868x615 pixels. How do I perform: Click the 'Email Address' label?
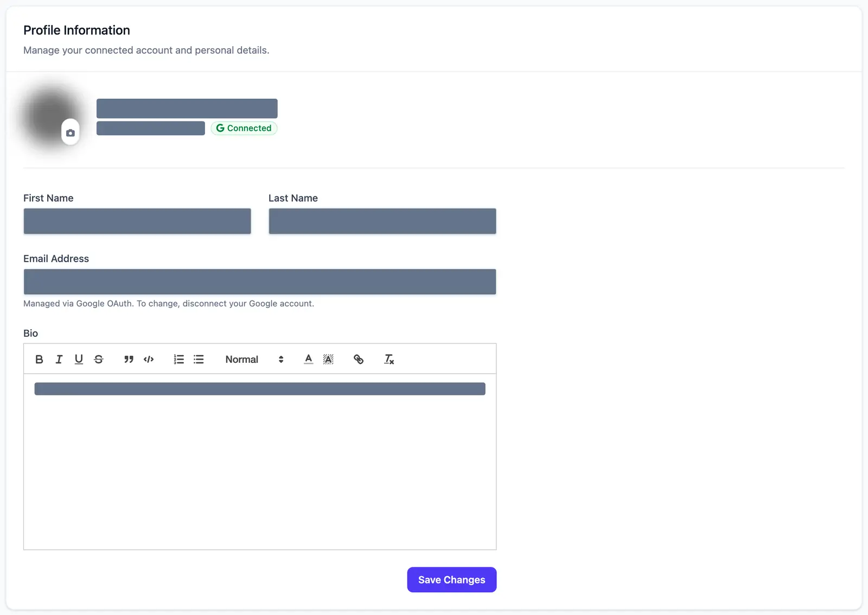point(56,259)
